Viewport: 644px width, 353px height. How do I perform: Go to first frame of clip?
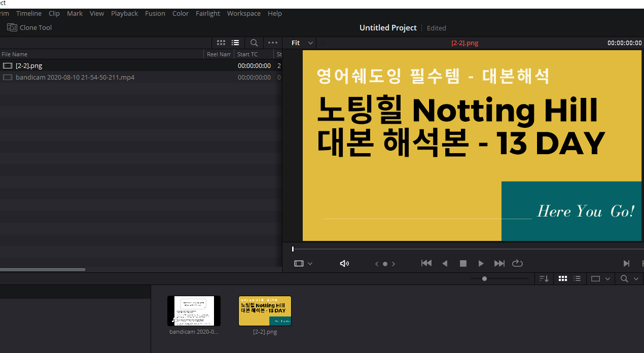[x=426, y=263]
